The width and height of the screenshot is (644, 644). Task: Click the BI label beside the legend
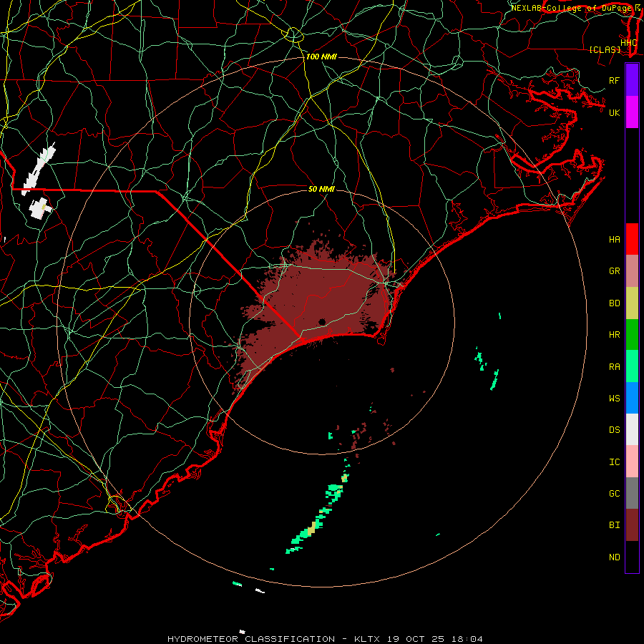pyautogui.click(x=615, y=525)
